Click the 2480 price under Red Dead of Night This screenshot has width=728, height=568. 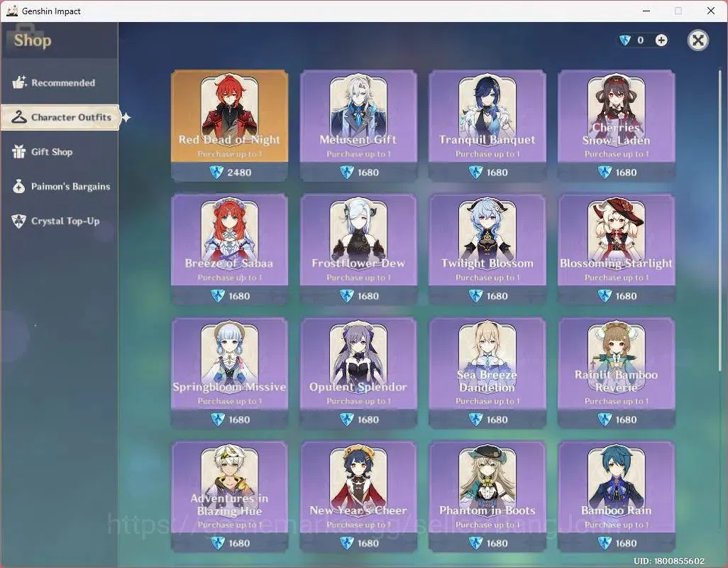[239, 173]
